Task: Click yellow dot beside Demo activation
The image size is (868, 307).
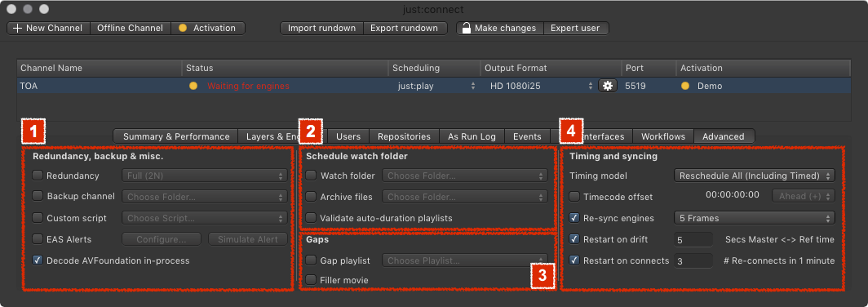Action: tap(685, 86)
